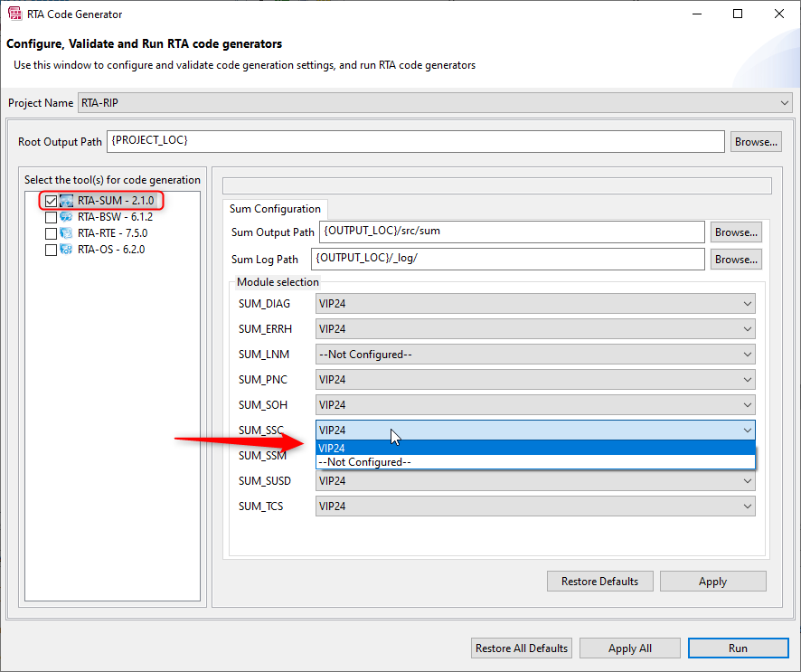The height and width of the screenshot is (672, 801).
Task: Click Browse next to Sum Log Path
Action: (x=736, y=260)
